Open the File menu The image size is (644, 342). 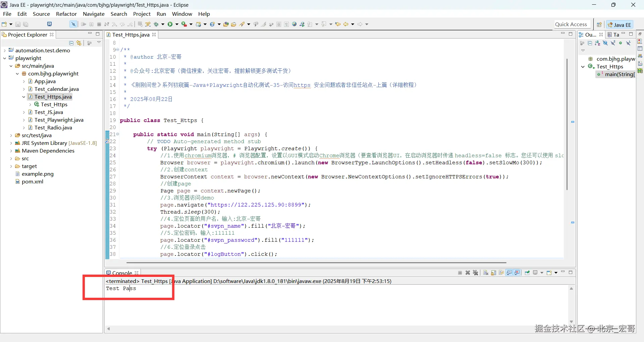coord(7,14)
